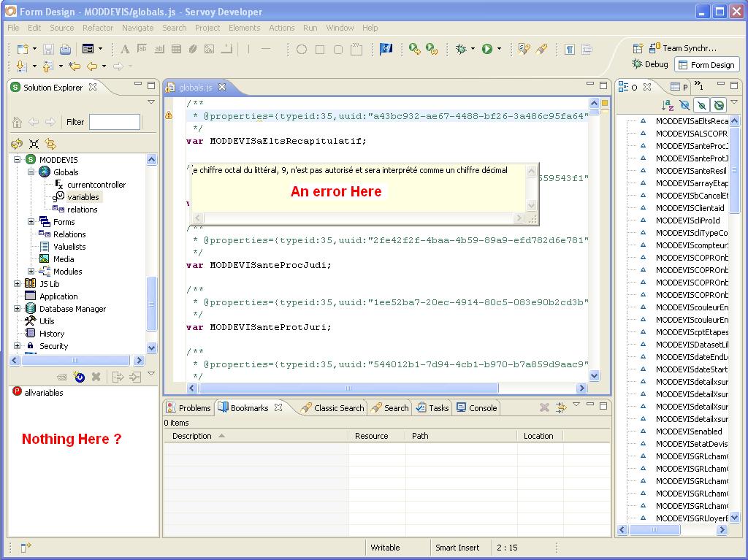This screenshot has width=748, height=560.
Task: Collapse the MODDEVIS solution node
Action: point(18,160)
